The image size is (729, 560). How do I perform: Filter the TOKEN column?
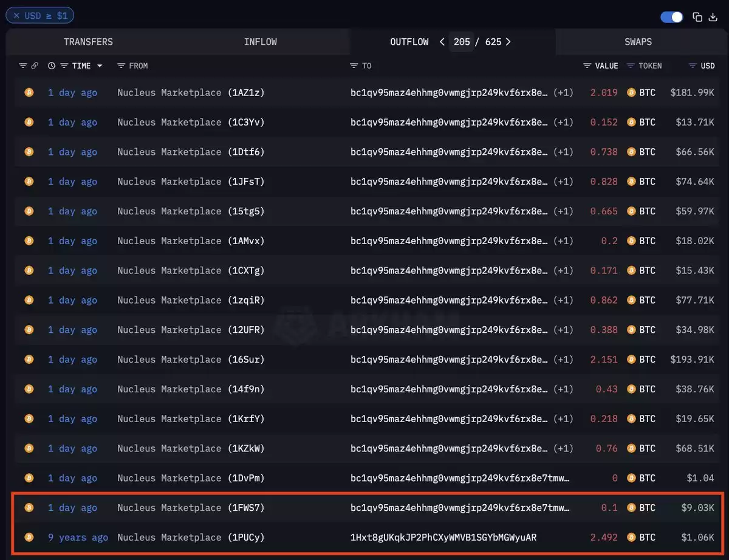(x=631, y=66)
